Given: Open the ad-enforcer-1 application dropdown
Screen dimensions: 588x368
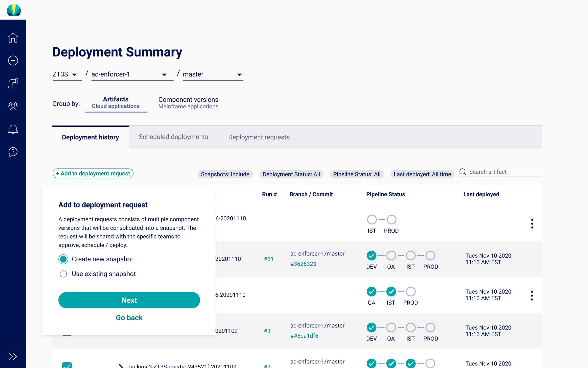Looking at the screenshot, I should 129,74.
